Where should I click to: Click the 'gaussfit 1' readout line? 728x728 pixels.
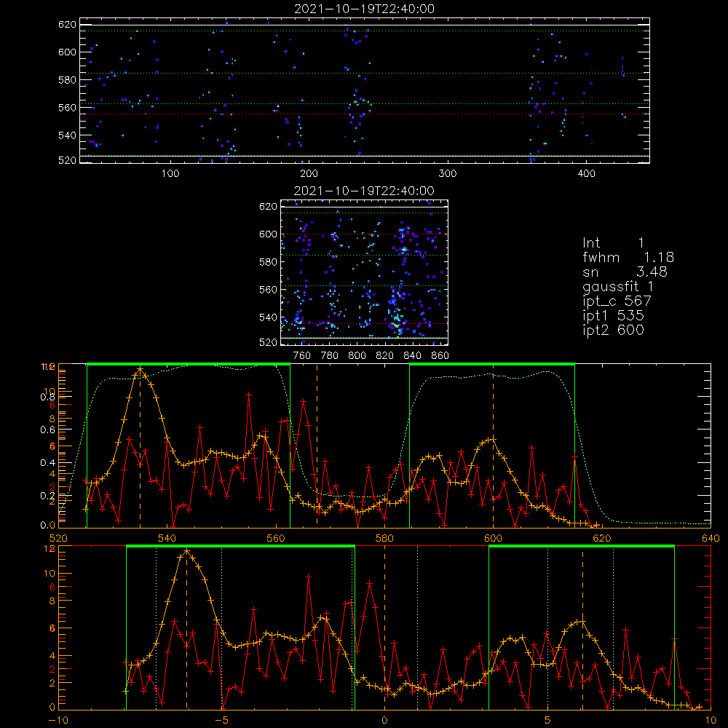point(618,286)
